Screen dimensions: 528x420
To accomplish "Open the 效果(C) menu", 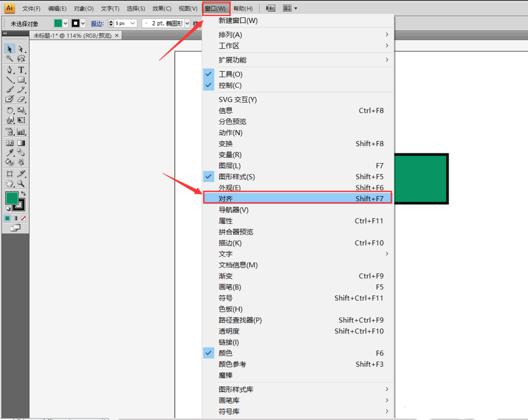I will point(162,8).
